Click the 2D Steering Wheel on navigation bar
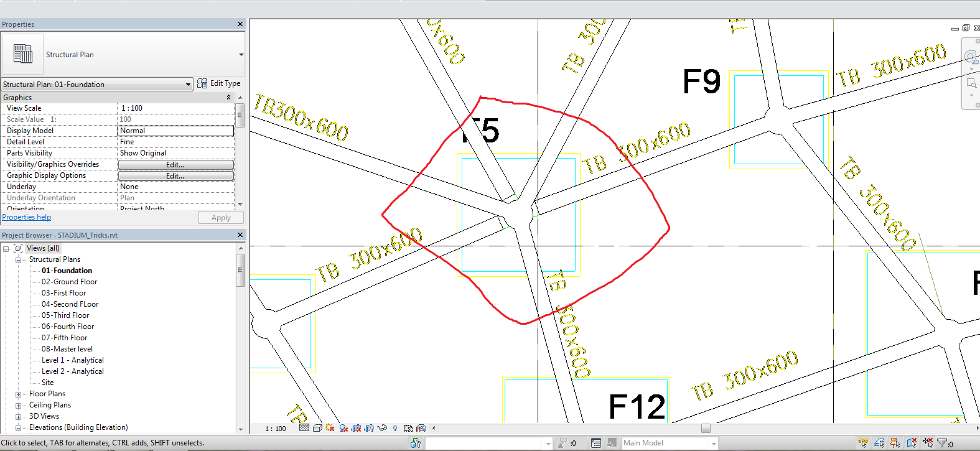980x451 pixels. [x=970, y=58]
